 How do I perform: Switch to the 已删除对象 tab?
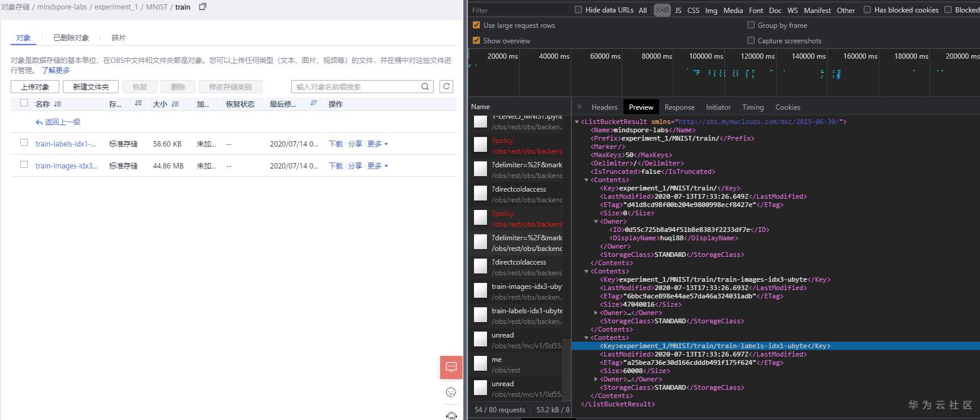(71, 38)
